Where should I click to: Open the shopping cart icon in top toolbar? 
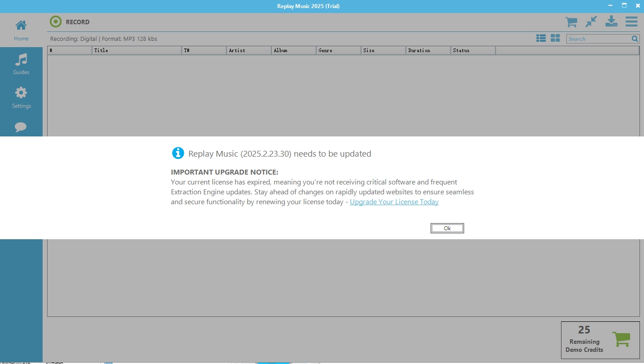pyautogui.click(x=571, y=22)
